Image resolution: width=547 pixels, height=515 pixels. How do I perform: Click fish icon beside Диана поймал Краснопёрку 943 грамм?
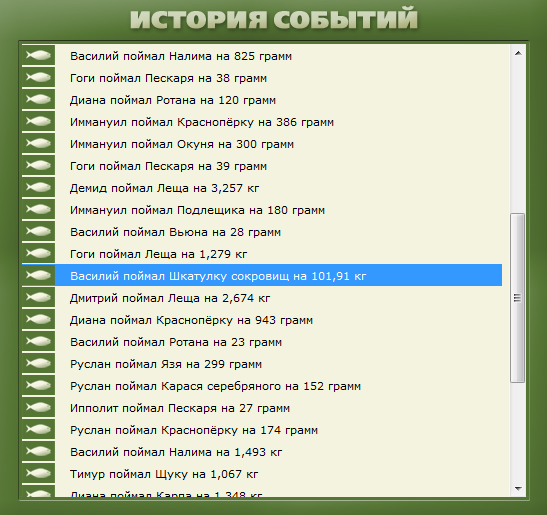[38, 319]
